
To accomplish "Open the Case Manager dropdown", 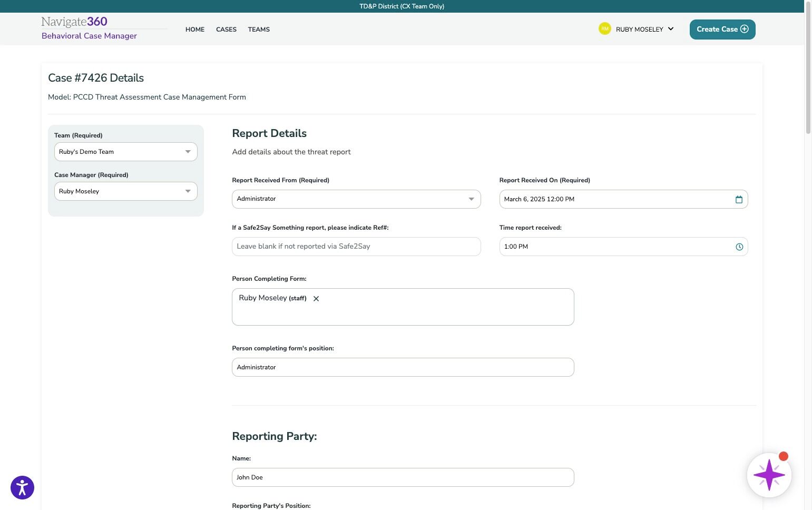I will (x=126, y=191).
